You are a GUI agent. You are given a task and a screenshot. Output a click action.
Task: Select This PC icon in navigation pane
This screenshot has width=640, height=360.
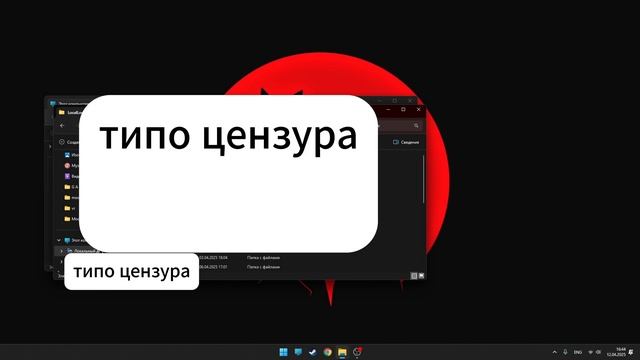(x=67, y=240)
